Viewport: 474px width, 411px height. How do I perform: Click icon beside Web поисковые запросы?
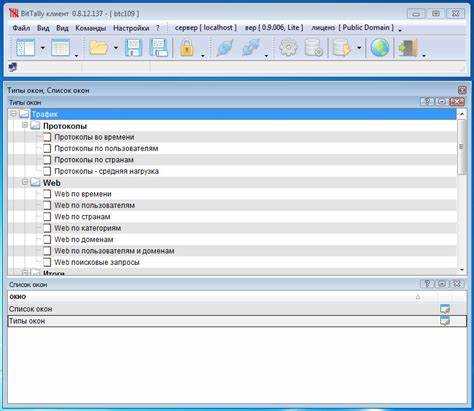click(x=47, y=262)
